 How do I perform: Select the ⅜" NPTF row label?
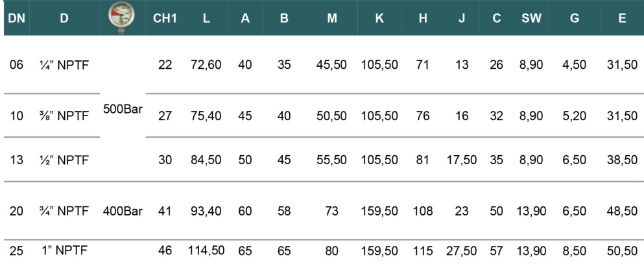click(63, 116)
